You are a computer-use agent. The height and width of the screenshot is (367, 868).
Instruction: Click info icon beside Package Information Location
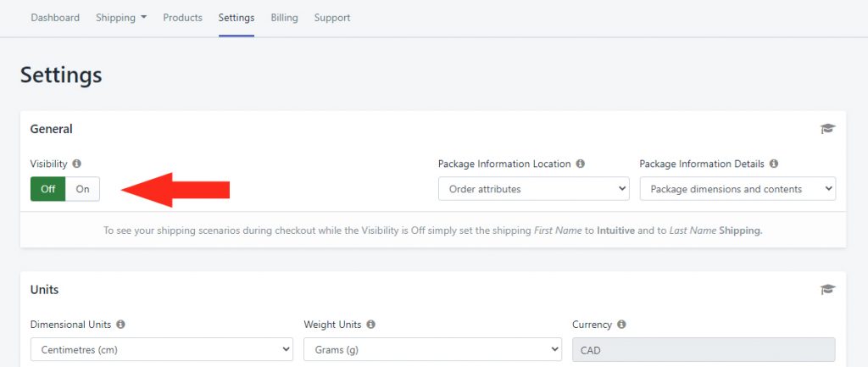[580, 164]
